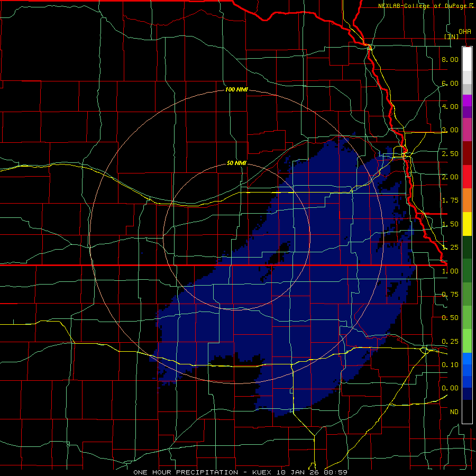Click the [IN] units label

click(452, 36)
